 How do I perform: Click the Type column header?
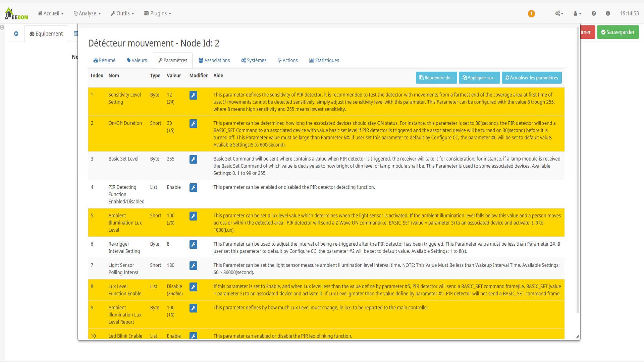[x=155, y=76]
